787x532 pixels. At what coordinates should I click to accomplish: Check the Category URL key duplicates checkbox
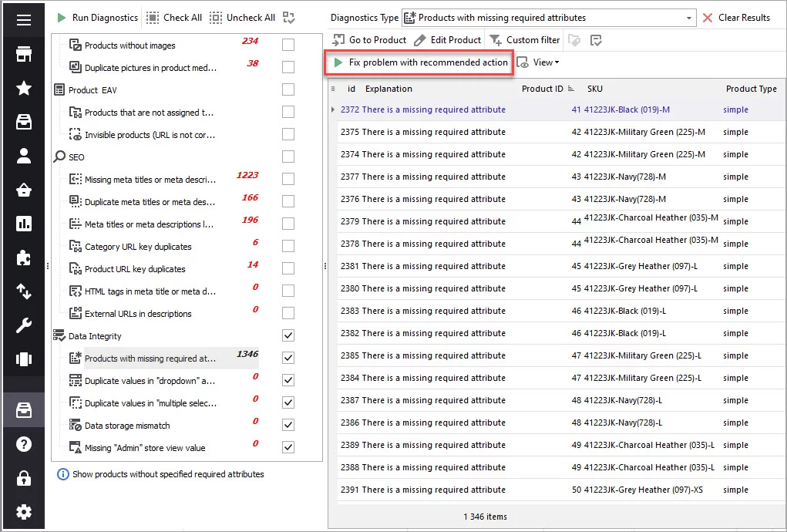pyautogui.click(x=288, y=246)
